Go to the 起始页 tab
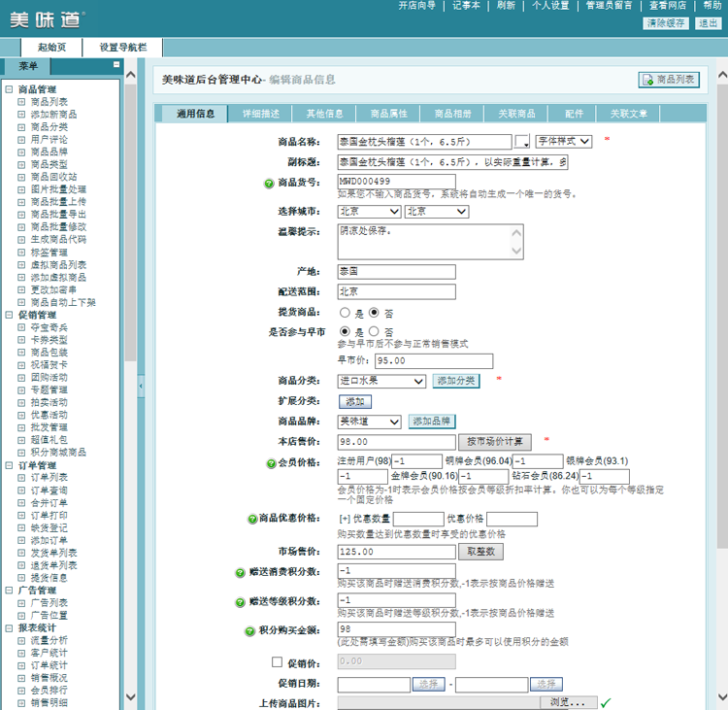 click(51, 48)
